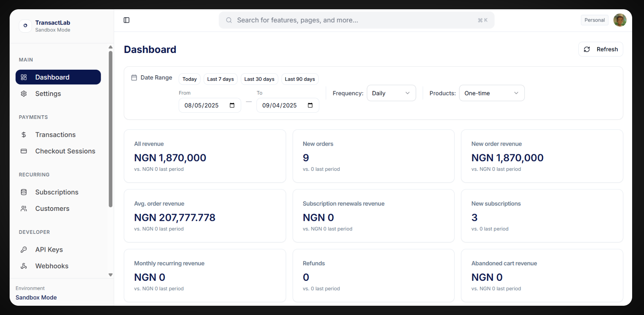Select the Last 90 days preset
Image resolution: width=644 pixels, height=315 pixels.
click(300, 79)
